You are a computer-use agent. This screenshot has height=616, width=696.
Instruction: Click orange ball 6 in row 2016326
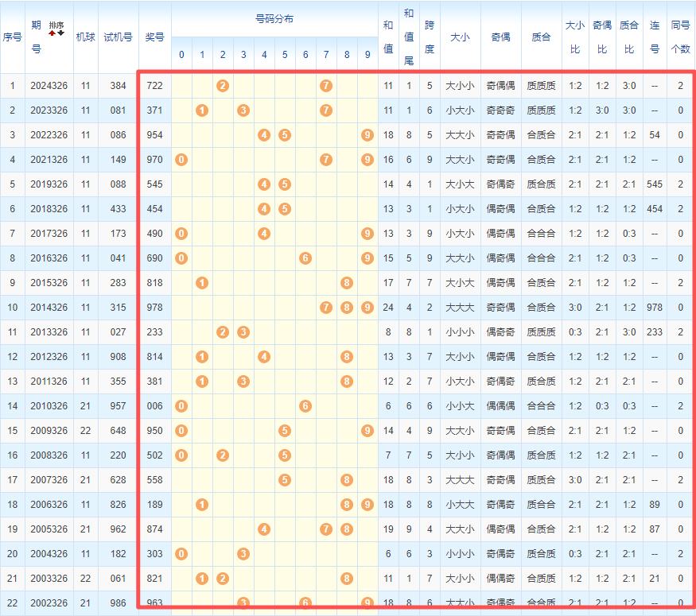pyautogui.click(x=305, y=258)
